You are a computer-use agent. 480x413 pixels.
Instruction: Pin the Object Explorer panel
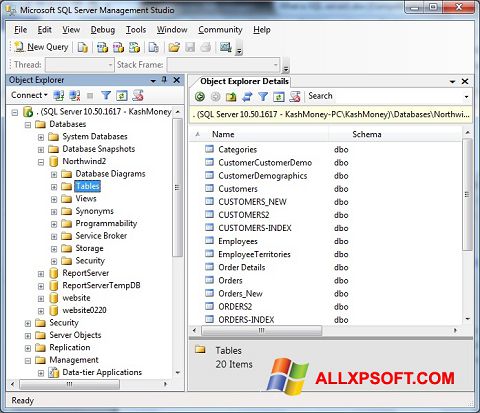coord(164,80)
